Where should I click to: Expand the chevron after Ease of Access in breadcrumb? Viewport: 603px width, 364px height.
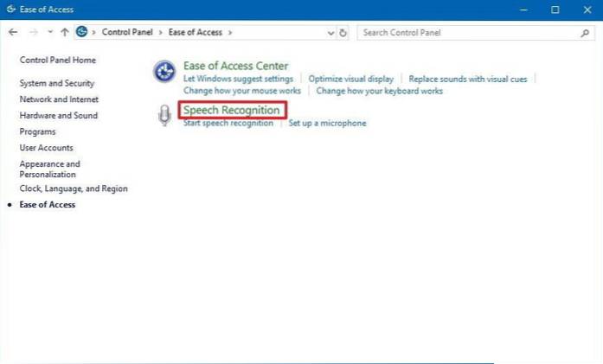(230, 32)
